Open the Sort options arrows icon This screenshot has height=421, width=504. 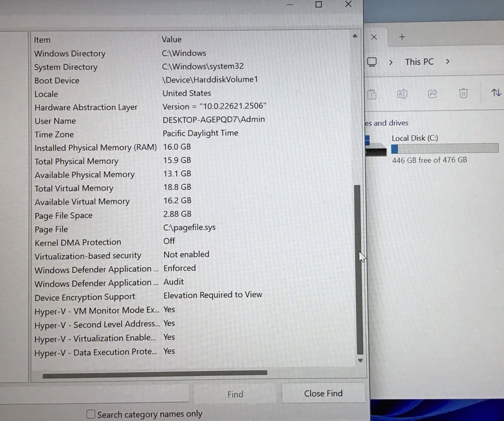click(496, 93)
